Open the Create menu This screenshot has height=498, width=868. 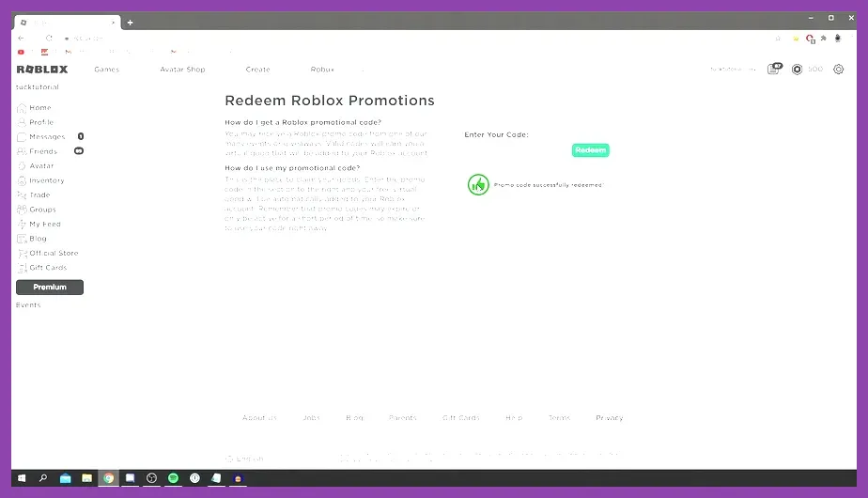coord(258,70)
